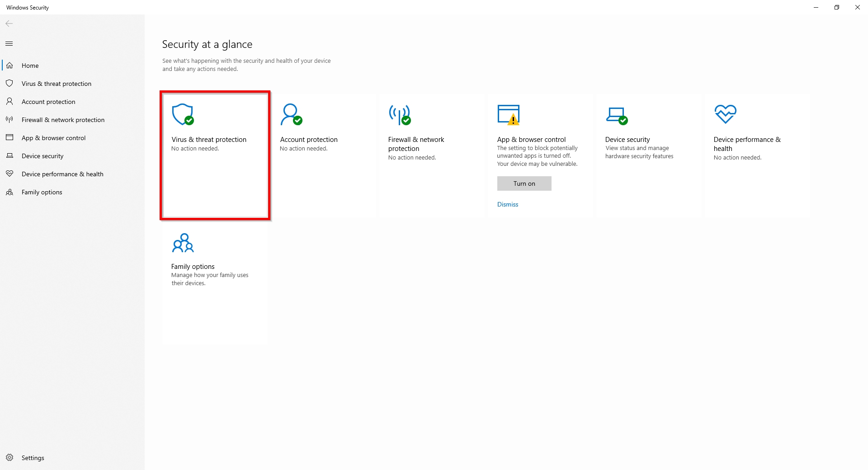Go to Firewall & network protection sidebar item
Viewport: 868px width, 470px height.
[x=72, y=120]
